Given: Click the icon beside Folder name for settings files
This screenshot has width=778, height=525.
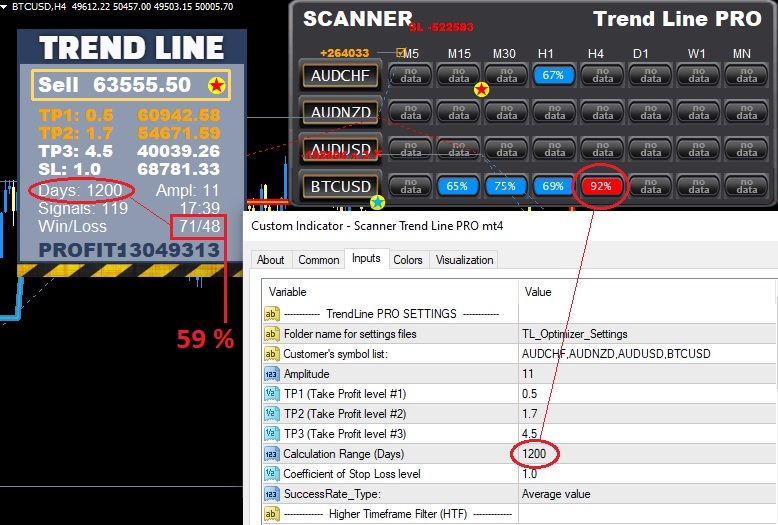Looking at the screenshot, I should (271, 334).
